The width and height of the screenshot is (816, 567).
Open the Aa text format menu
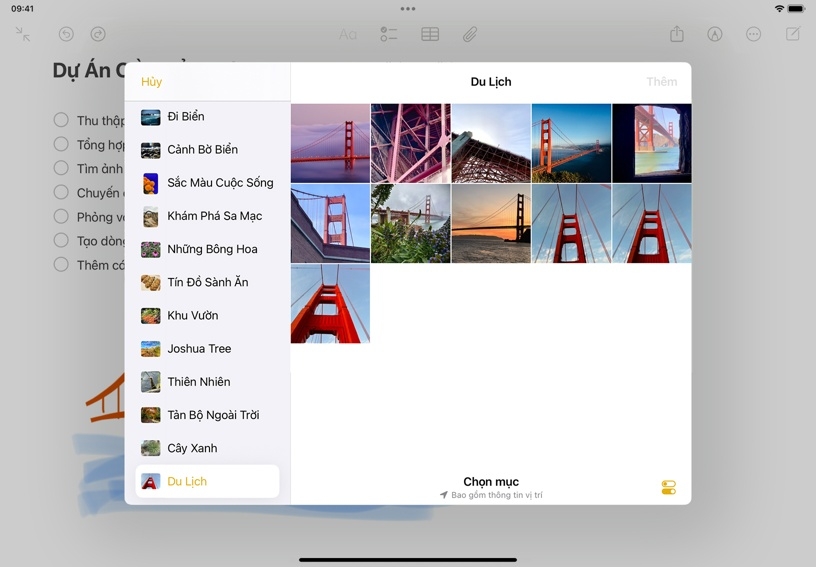tap(348, 34)
